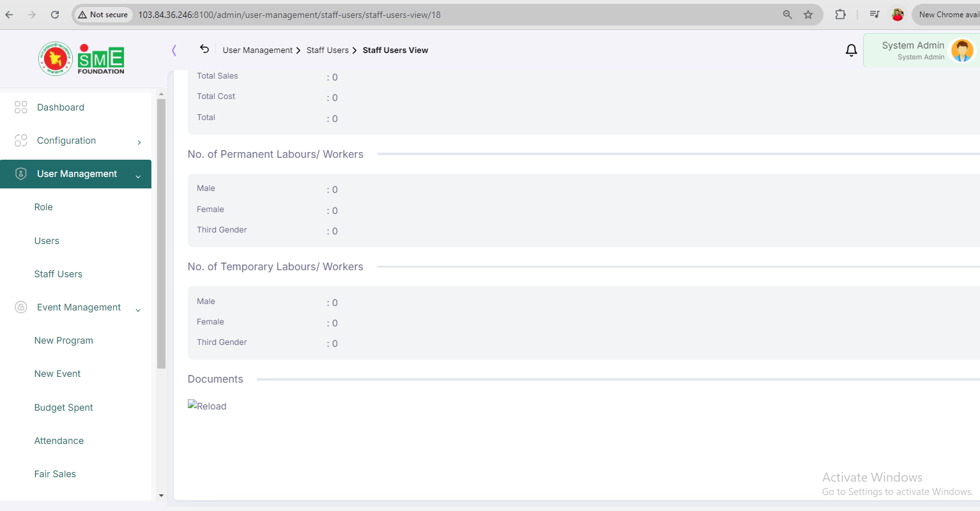Click the Dashboard grid icon
The height and width of the screenshot is (511, 980).
[21, 107]
